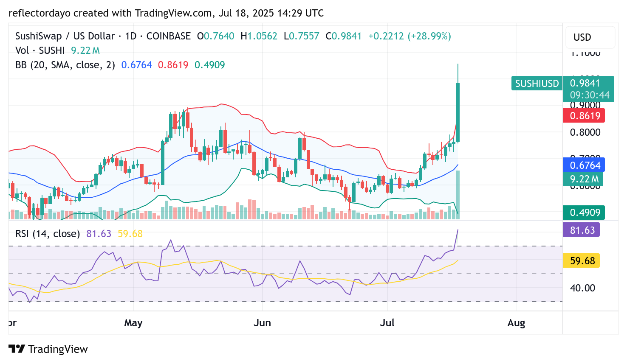The width and height of the screenshot is (627, 364).
Task: Select the RSI (14, close) indicator legend
Action: click(x=48, y=234)
